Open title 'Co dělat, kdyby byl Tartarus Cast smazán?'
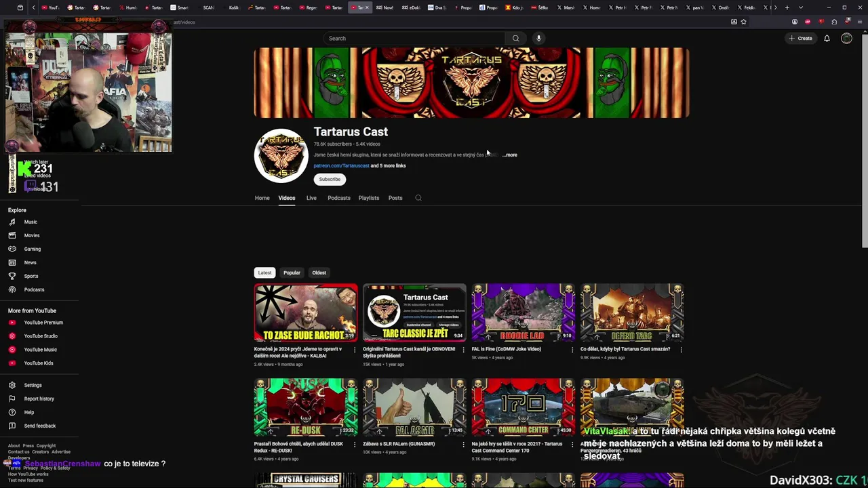This screenshot has height=488, width=868. click(x=625, y=349)
